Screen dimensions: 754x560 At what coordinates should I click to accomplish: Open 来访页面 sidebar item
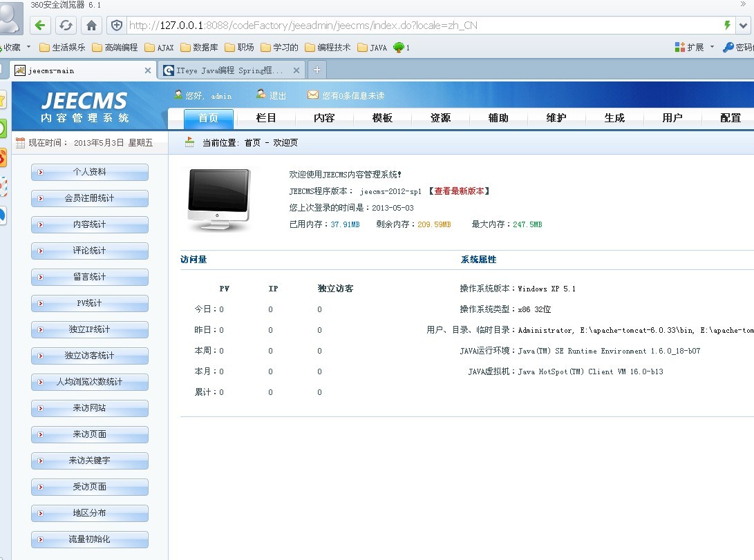click(x=89, y=434)
